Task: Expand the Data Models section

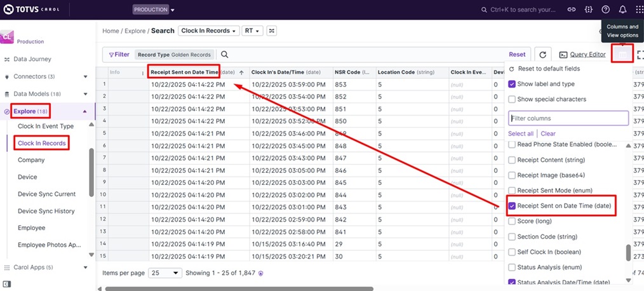Action: [86, 93]
